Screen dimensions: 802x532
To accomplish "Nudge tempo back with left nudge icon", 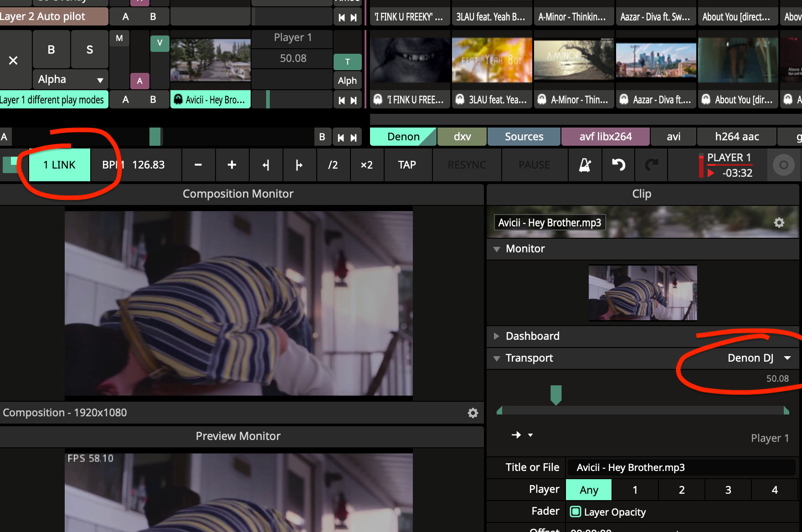I will tap(266, 165).
